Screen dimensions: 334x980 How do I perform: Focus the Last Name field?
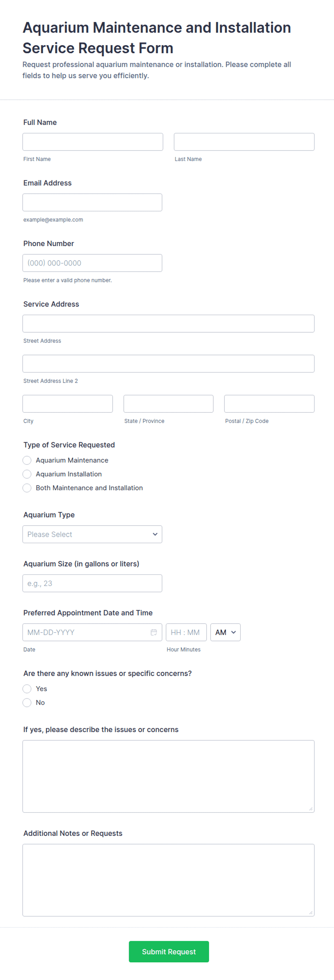(x=244, y=142)
